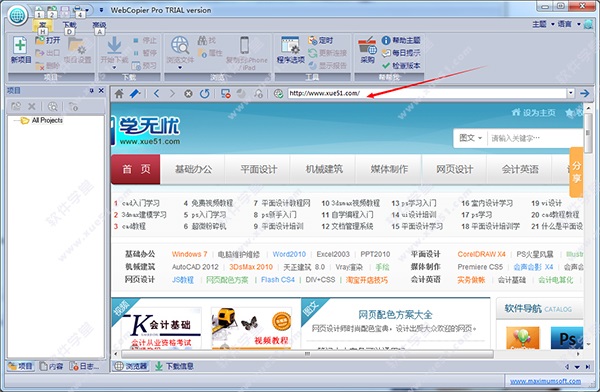Click the webpage keyword search field
The height and width of the screenshot is (392, 600).
click(x=536, y=138)
